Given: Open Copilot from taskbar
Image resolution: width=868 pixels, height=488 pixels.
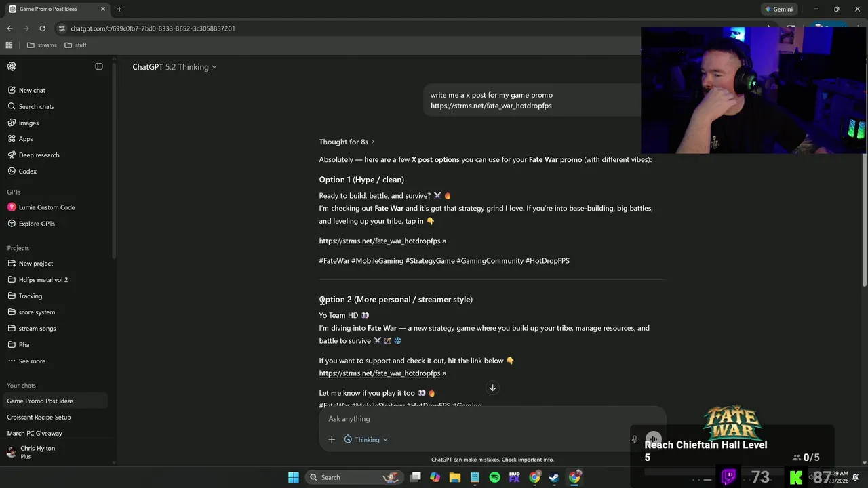Looking at the screenshot, I should [x=435, y=477].
